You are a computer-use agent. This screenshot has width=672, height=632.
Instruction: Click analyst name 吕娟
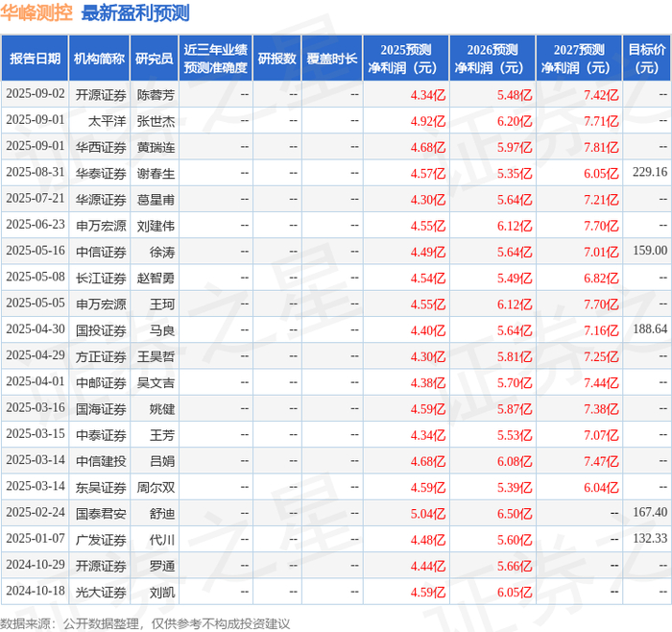[x=162, y=461]
